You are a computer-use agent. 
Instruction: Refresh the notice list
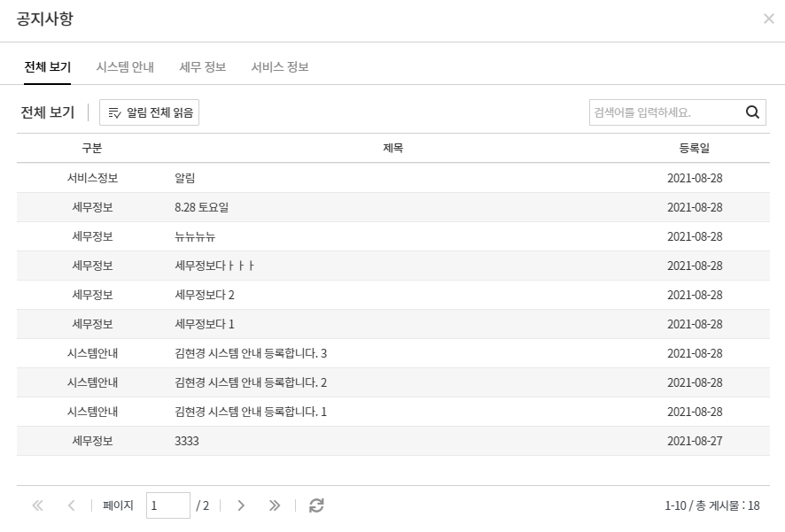coord(316,505)
